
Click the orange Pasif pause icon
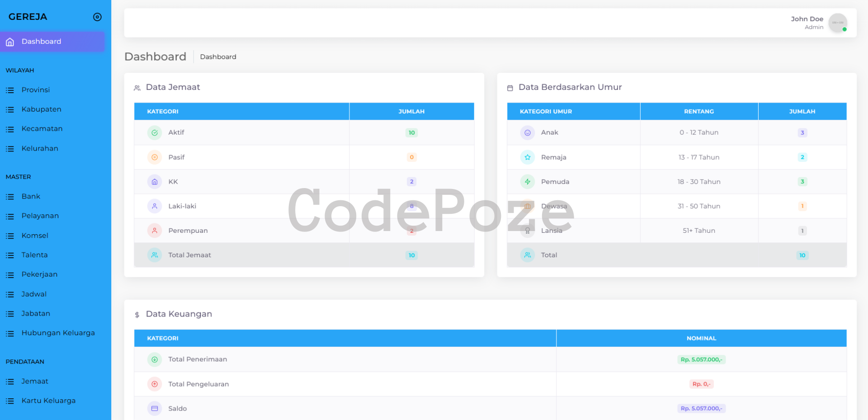coord(155,157)
